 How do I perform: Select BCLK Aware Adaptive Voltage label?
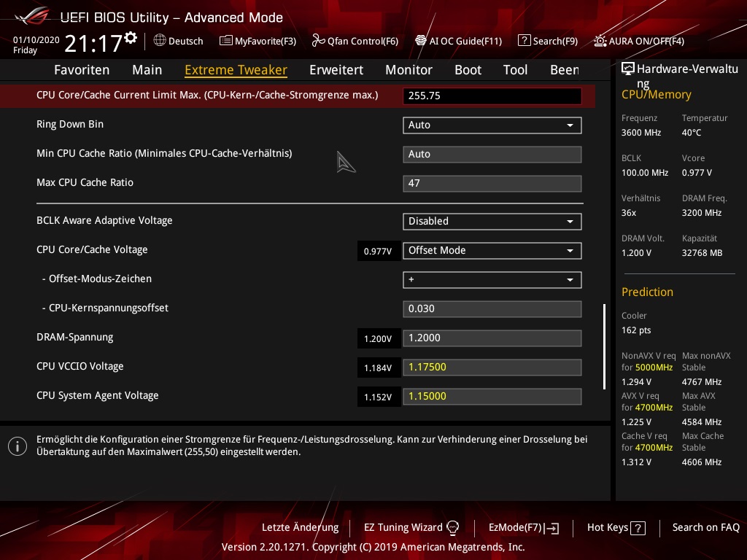pos(104,220)
